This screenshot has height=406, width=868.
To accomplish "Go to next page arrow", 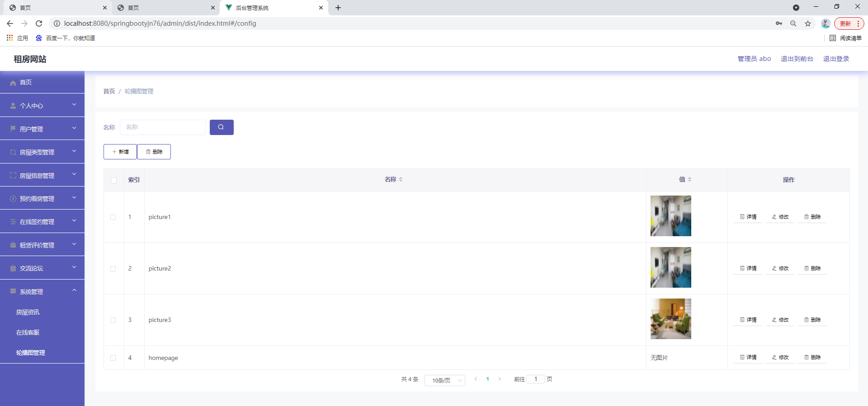I will coord(500,379).
